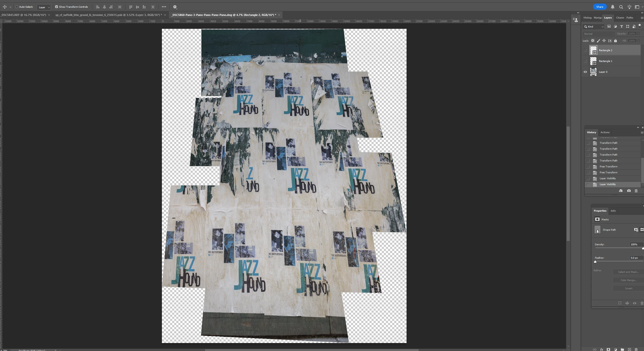
Task: Show the Rectangle 2 layer visibility
Action: click(x=585, y=50)
